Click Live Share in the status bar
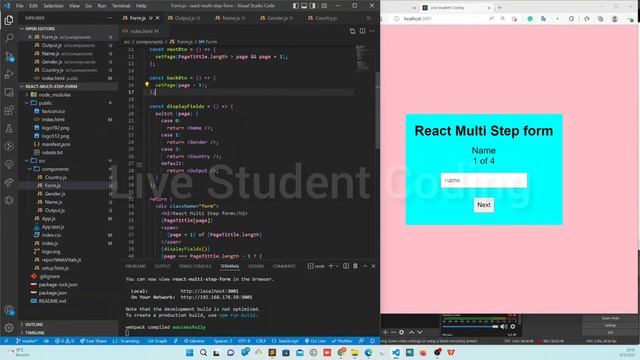 93,341
